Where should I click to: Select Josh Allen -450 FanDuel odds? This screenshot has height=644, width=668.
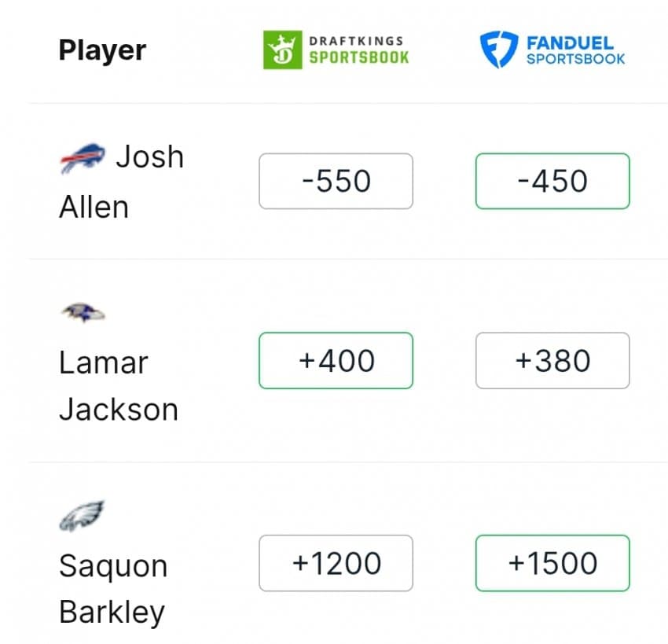(x=552, y=181)
